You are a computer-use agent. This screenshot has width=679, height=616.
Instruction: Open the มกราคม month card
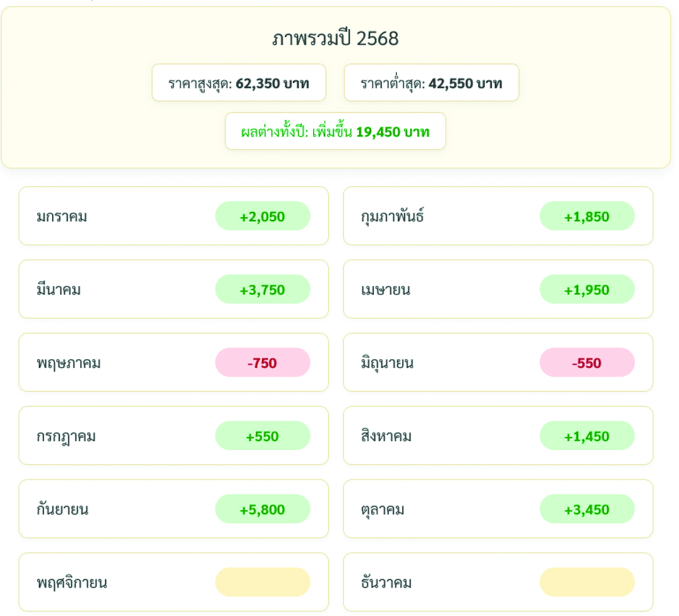[174, 216]
